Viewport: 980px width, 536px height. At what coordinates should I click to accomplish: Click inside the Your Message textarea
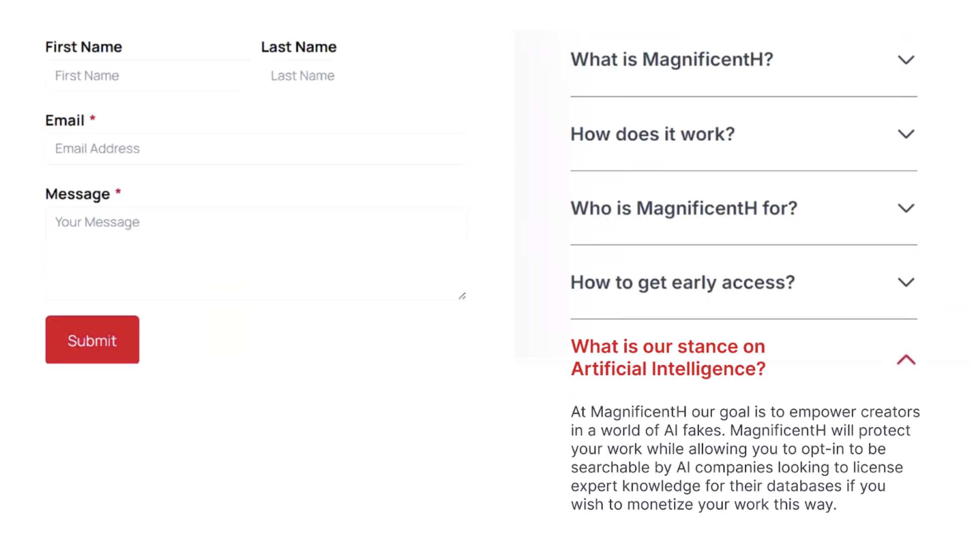tap(256, 253)
